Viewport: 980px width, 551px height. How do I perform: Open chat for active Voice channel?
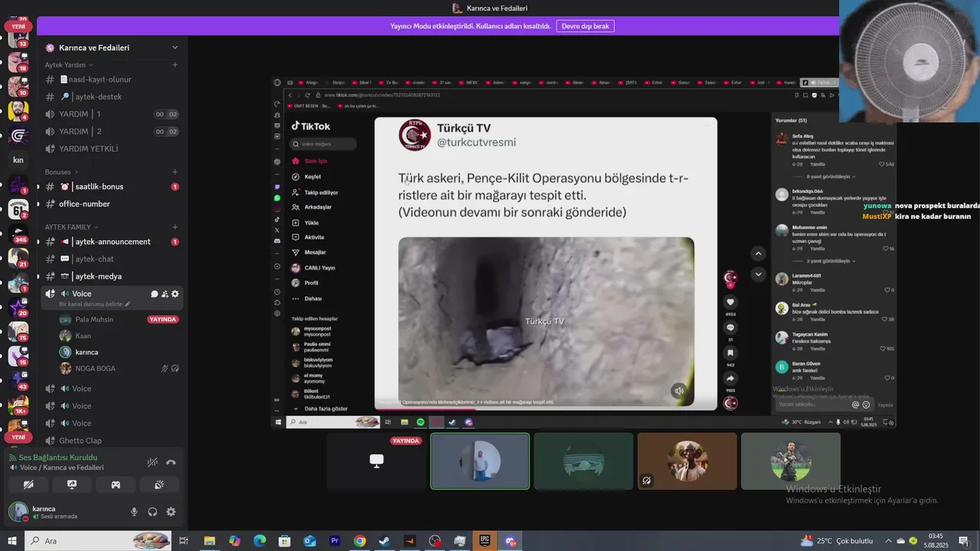pos(154,294)
